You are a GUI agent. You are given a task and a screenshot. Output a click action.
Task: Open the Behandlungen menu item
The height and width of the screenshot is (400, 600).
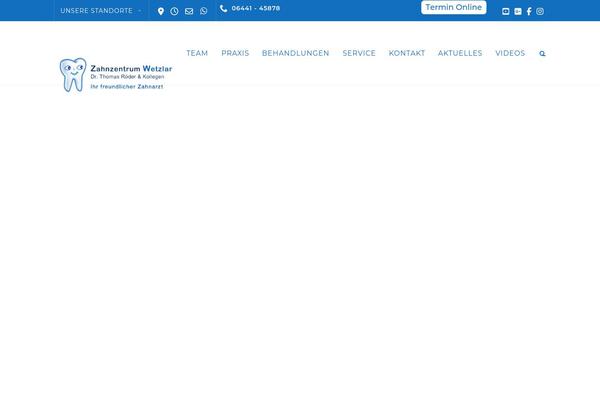pos(295,53)
